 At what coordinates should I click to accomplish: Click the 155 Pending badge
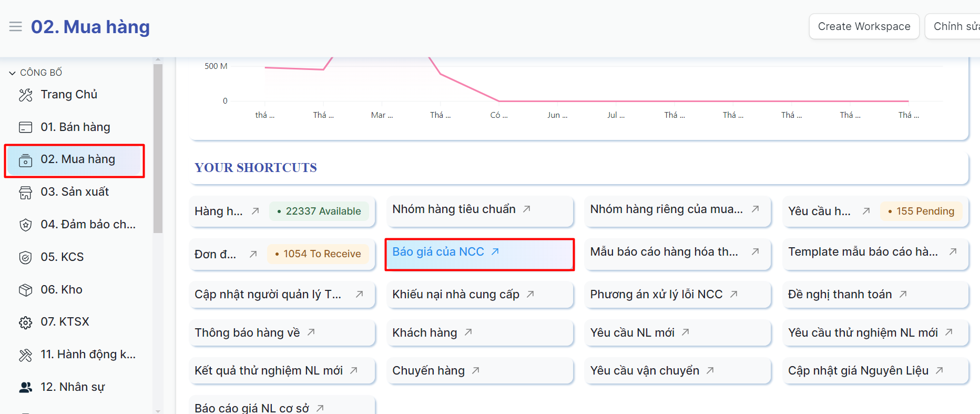tap(921, 211)
